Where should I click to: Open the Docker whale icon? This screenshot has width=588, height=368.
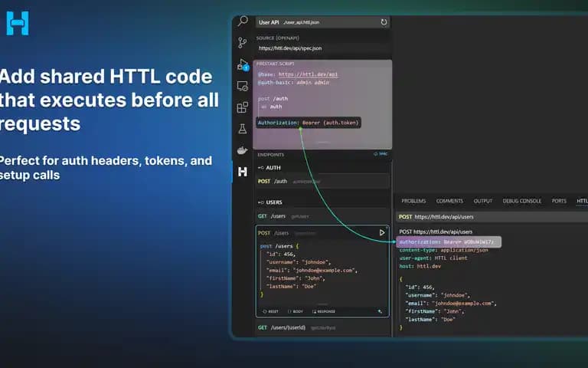point(243,150)
